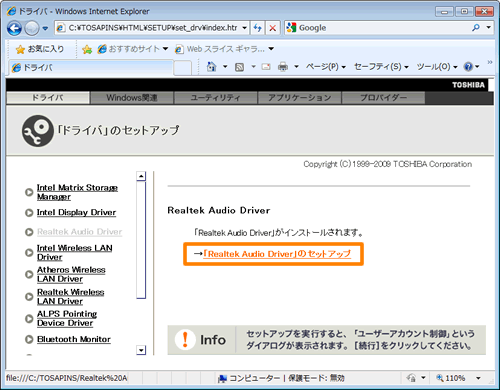Screen dimensions: 500x390
Task: Click the Internet Explorer title bar icon
Action: pyautogui.click(x=11, y=11)
